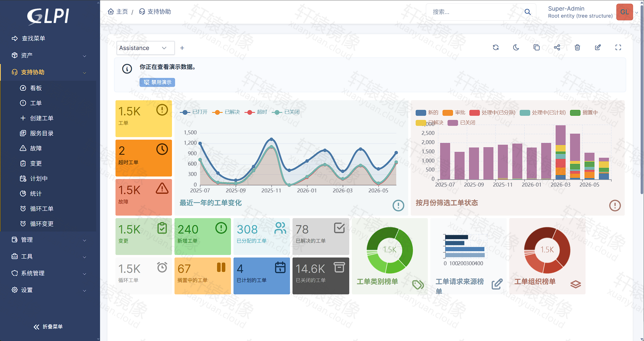Image resolution: width=644 pixels, height=341 pixels.
Task: Open the 工单 submenu item
Action: click(36, 103)
